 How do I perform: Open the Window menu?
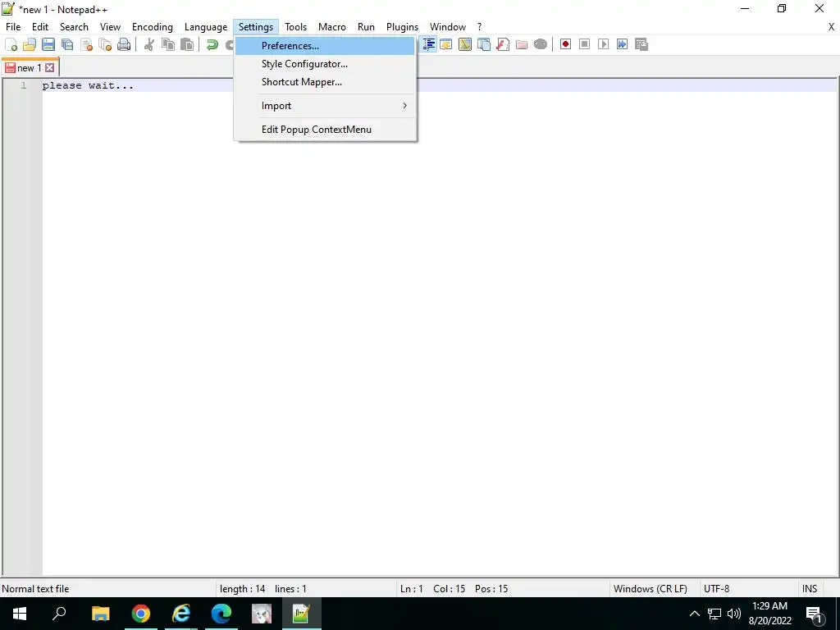(x=448, y=27)
